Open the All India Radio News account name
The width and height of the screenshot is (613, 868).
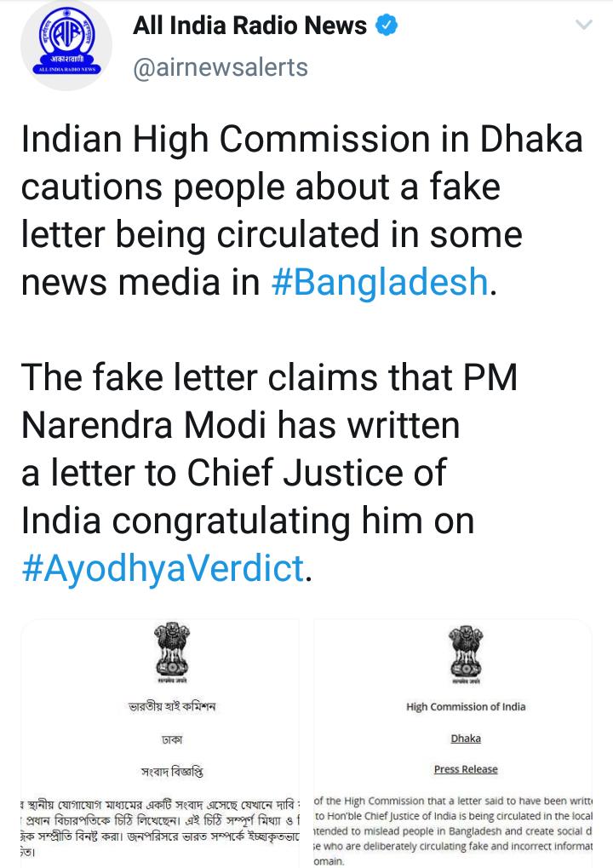point(249,26)
